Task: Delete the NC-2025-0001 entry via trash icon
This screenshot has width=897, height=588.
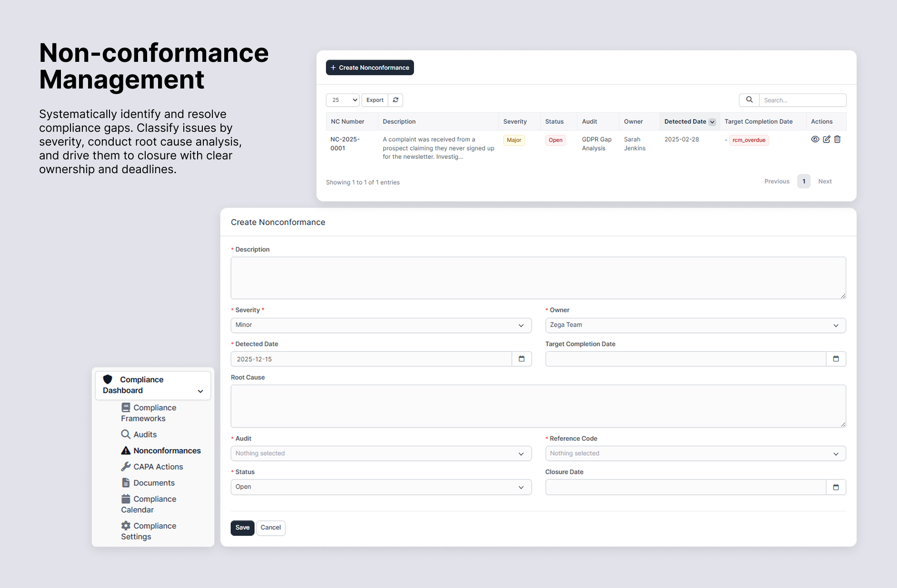Action: click(837, 139)
